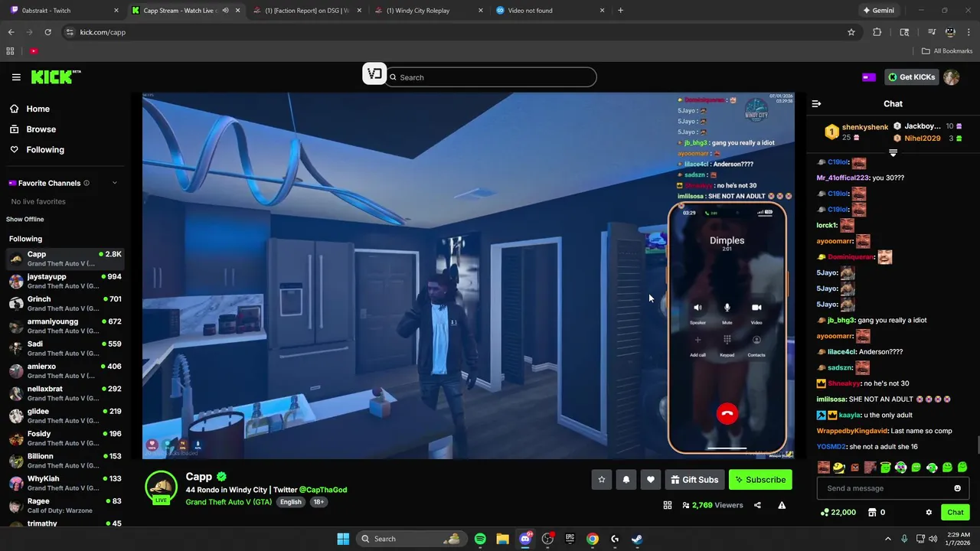Click the Capp streamer avatar with LIVE badge
980x551 pixels.
(x=161, y=487)
